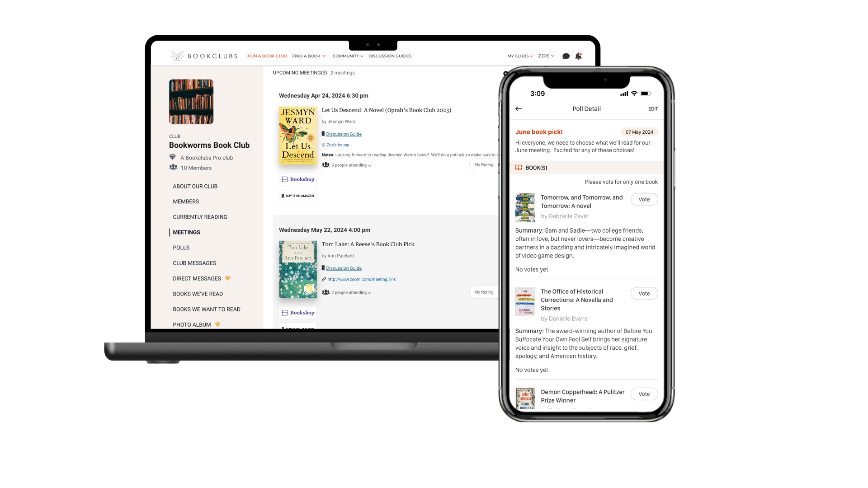868x488 pixels.
Task: Click the Bookshop icon for Let Us Descend
Action: (x=297, y=179)
